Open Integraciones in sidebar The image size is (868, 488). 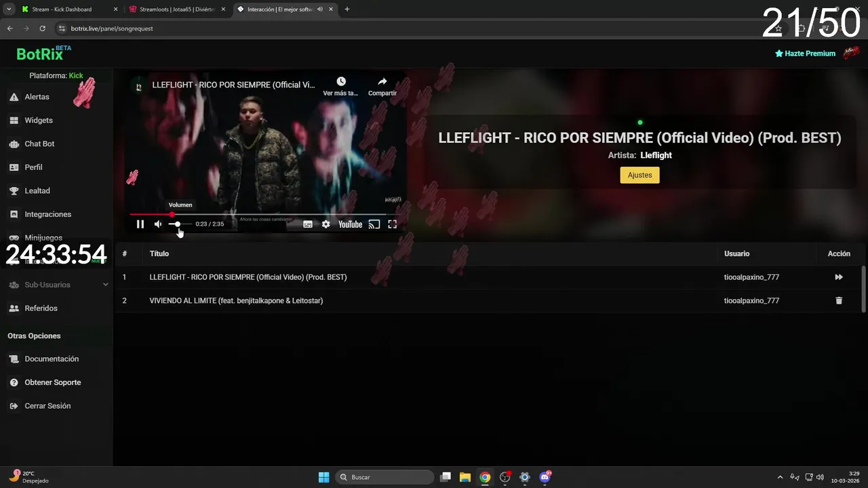[x=47, y=214]
